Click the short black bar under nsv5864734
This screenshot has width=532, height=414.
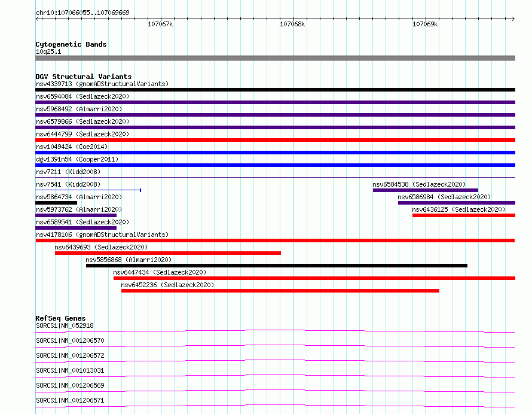(56, 203)
